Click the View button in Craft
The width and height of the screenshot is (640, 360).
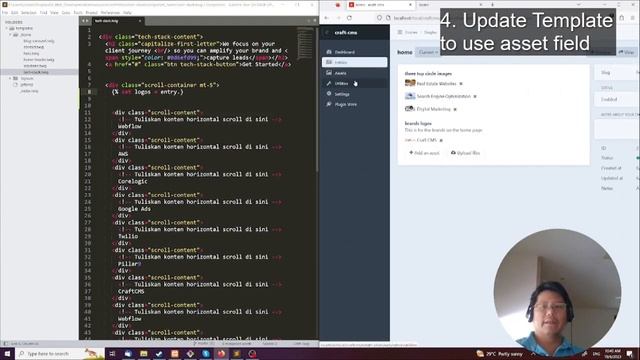pyautogui.click(x=627, y=52)
